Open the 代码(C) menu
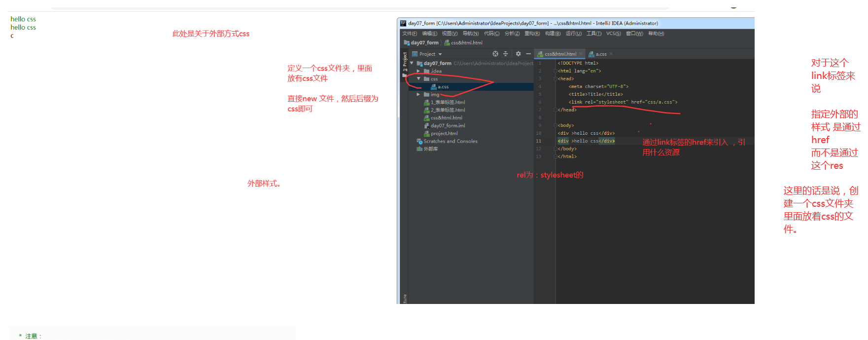This screenshot has height=340, width=868. click(491, 34)
